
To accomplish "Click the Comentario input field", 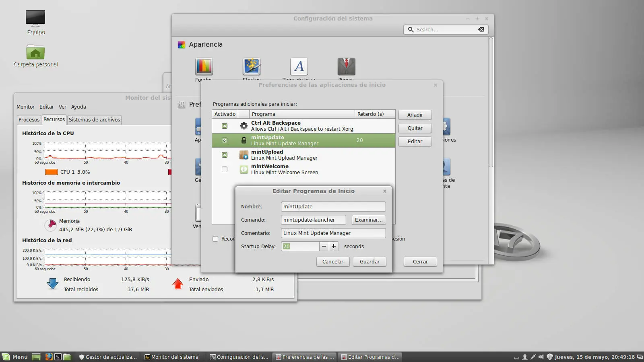I will [x=333, y=233].
